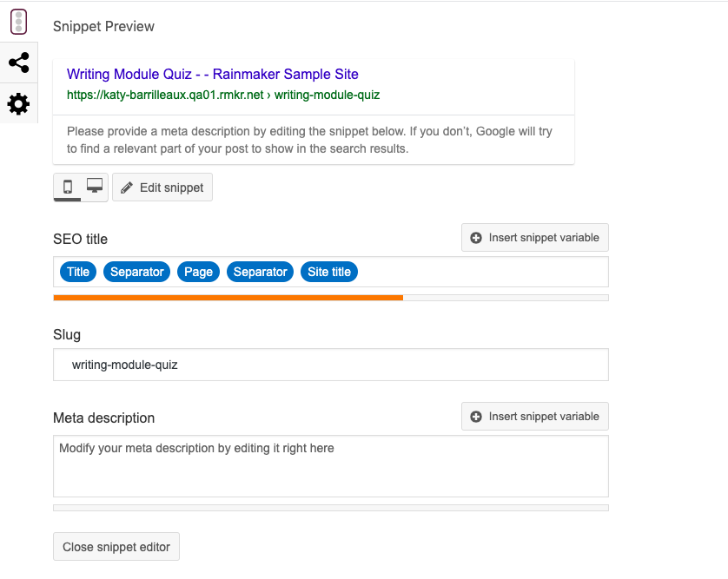This screenshot has width=728, height=579.
Task: Select the Title variable pill
Action: tap(77, 271)
